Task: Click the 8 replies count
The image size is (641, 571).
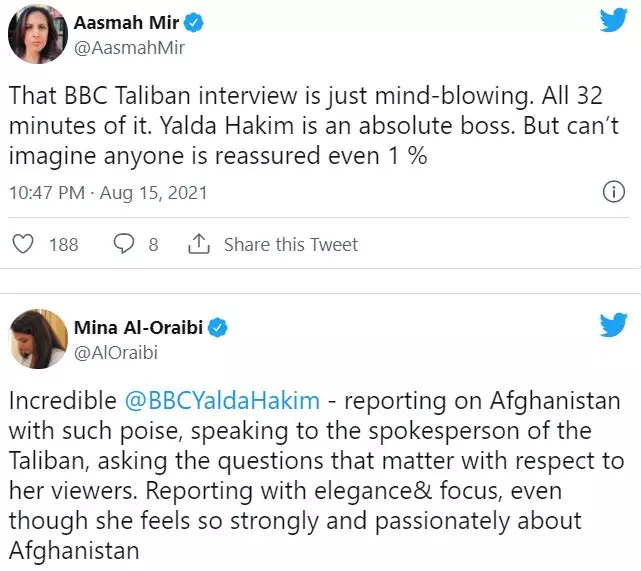Action: click(x=153, y=244)
